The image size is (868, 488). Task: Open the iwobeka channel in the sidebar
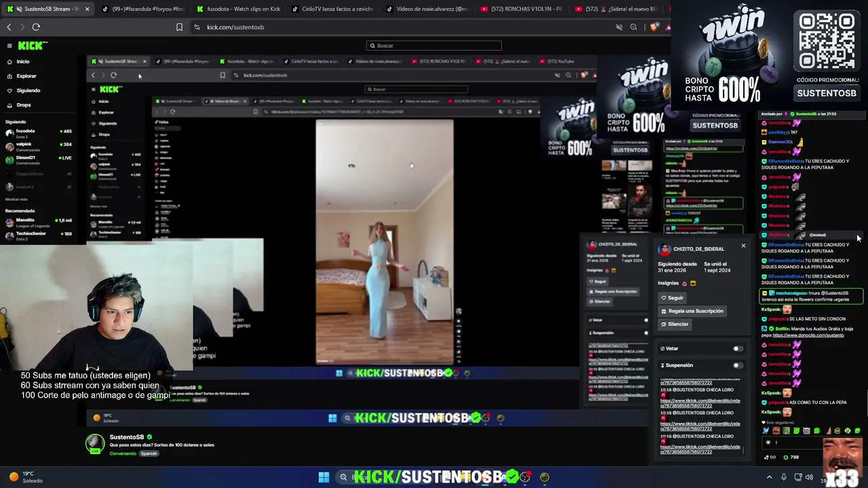38,186
